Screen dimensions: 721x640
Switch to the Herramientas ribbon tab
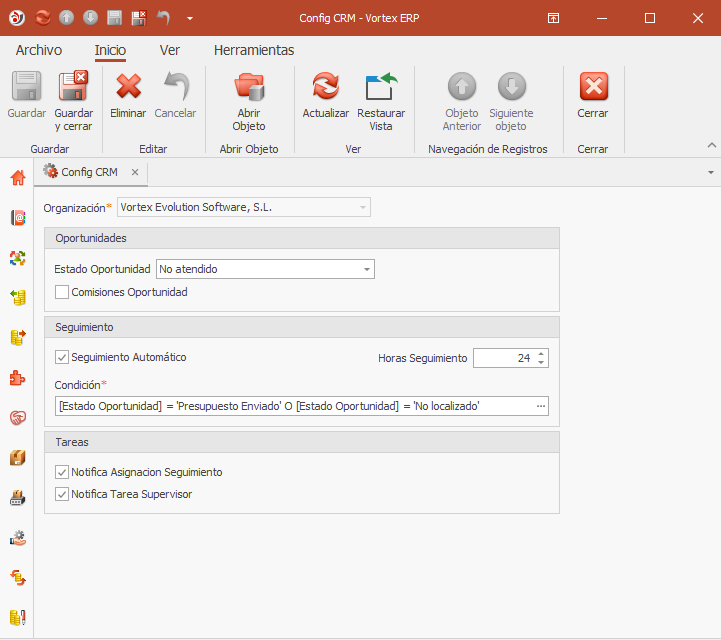tap(254, 50)
